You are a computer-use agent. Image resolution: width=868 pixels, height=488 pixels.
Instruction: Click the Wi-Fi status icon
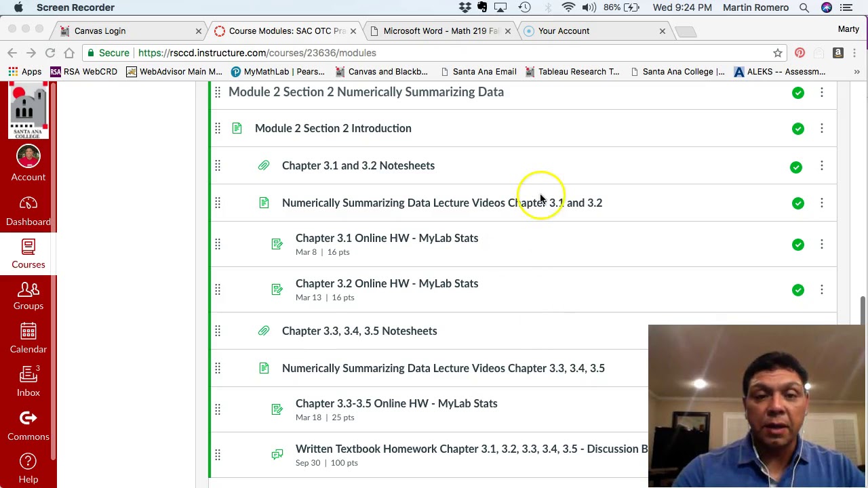568,7
